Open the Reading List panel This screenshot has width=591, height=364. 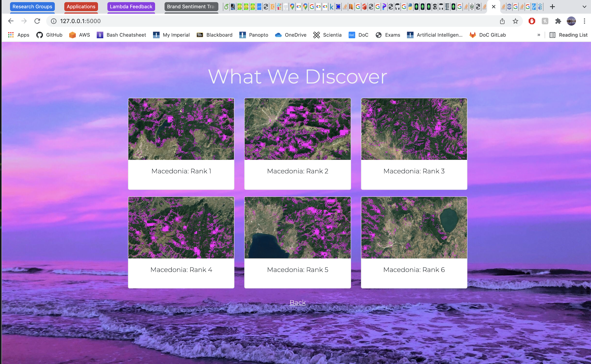pos(568,35)
